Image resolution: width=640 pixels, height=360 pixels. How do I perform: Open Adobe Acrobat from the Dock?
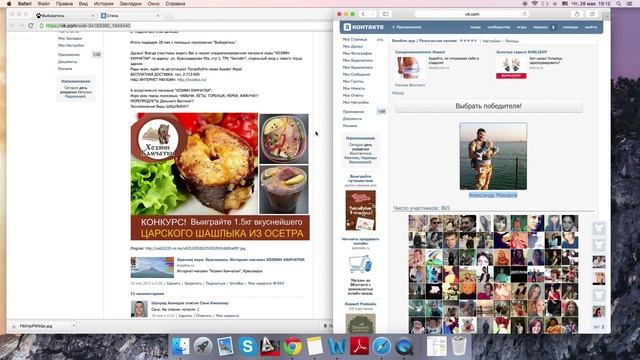tap(359, 347)
